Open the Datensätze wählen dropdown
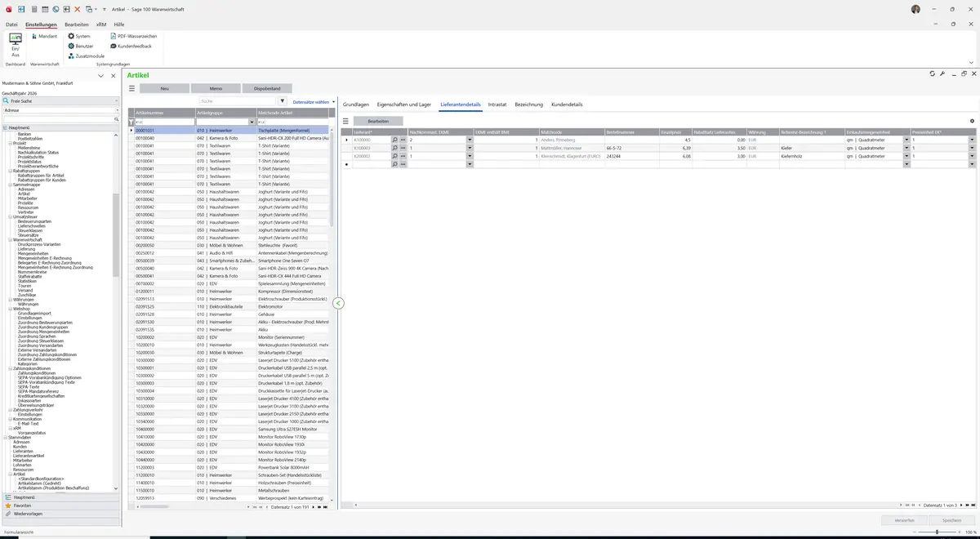Image resolution: width=980 pixels, height=539 pixels. tap(314, 102)
